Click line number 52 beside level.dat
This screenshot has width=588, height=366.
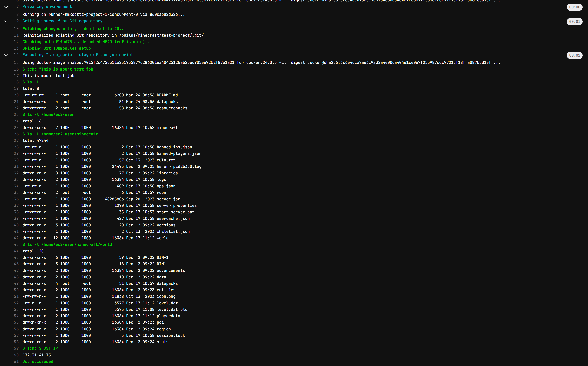[16, 303]
